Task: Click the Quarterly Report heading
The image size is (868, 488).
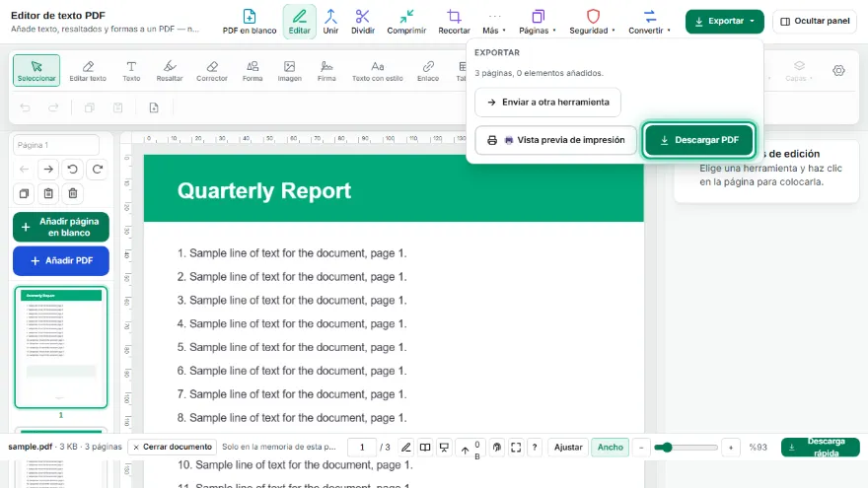Action: (x=264, y=191)
